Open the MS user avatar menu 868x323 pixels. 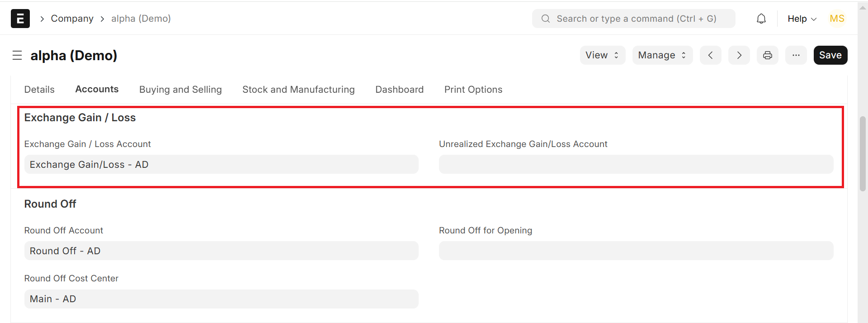837,19
